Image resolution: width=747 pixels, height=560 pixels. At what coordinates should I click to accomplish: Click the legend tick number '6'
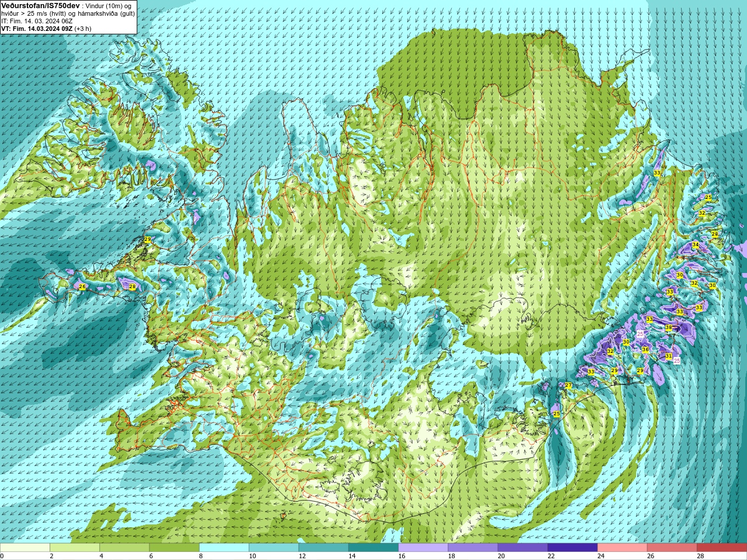pyautogui.click(x=151, y=556)
